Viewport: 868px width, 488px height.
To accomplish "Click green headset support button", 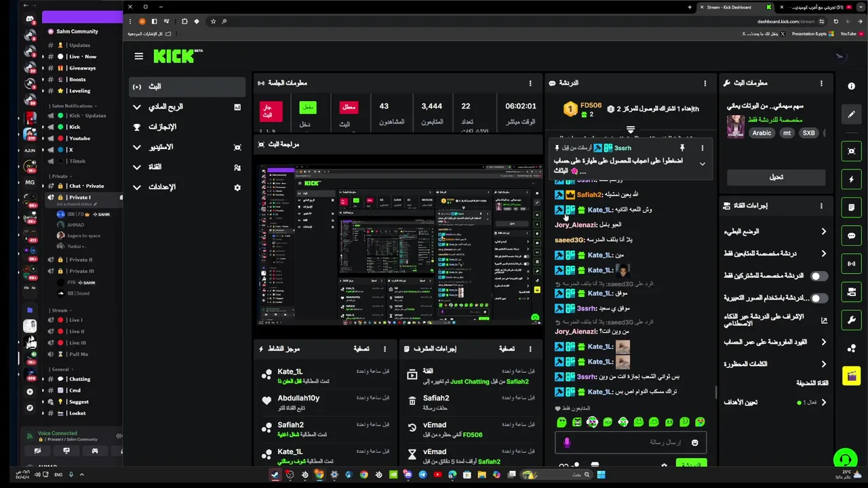I will (845, 460).
